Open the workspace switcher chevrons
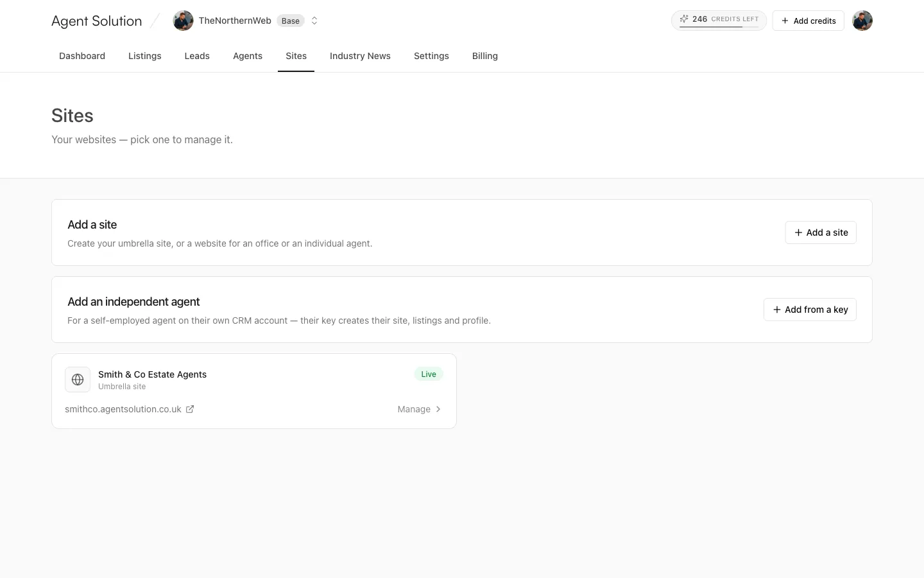924x578 pixels. tap(314, 21)
